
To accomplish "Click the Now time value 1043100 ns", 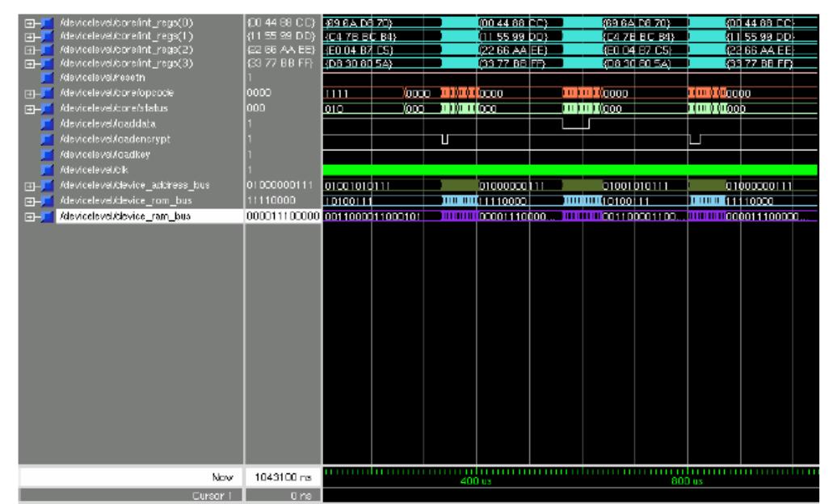I will (283, 477).
